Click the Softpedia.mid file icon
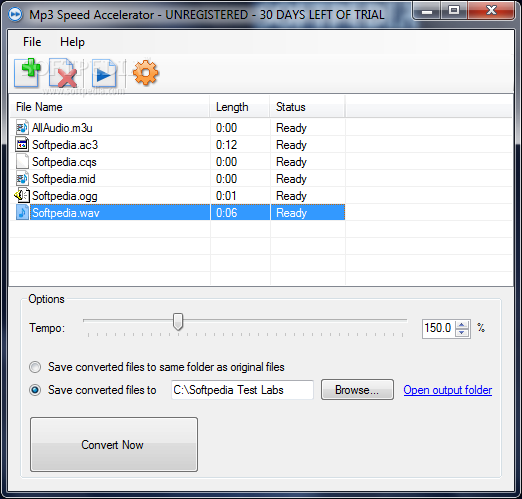This screenshot has width=522, height=499. pyautogui.click(x=22, y=178)
